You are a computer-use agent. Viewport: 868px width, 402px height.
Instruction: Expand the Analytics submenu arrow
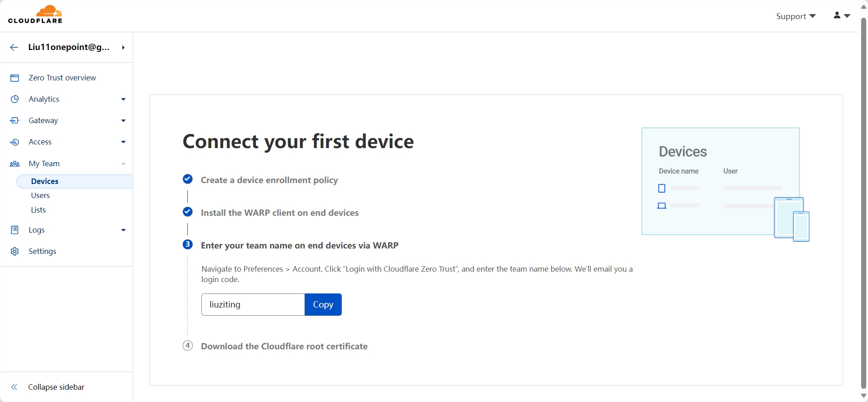(x=123, y=99)
